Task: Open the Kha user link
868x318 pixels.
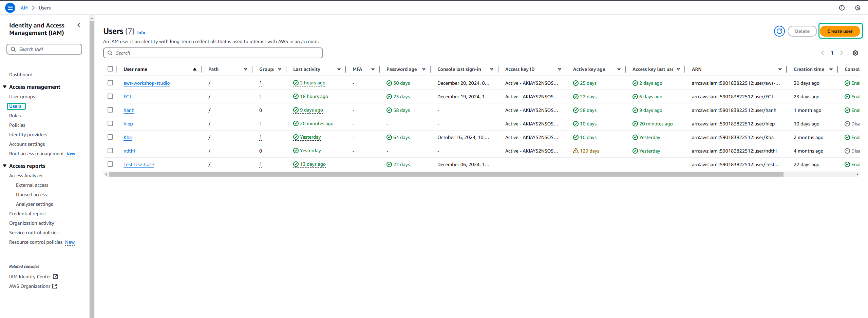Action: pyautogui.click(x=128, y=137)
